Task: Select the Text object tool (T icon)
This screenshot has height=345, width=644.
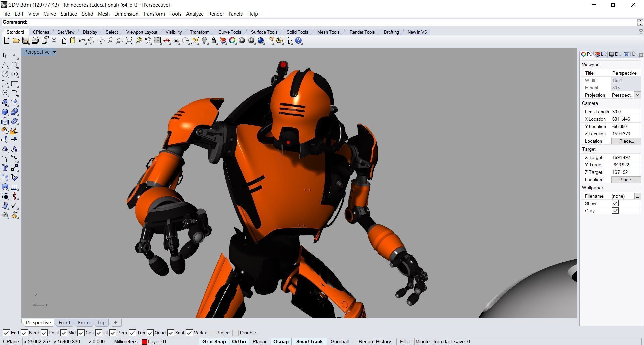Action: pos(5,168)
